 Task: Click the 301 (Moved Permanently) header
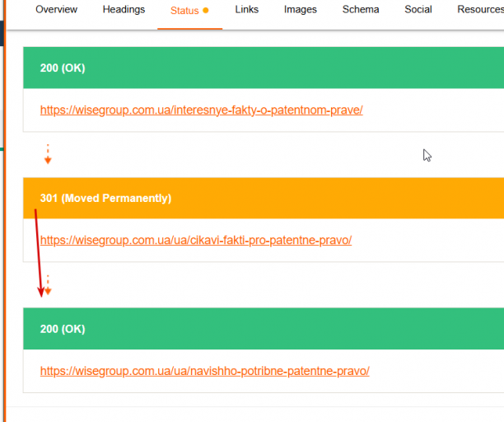coord(264,198)
